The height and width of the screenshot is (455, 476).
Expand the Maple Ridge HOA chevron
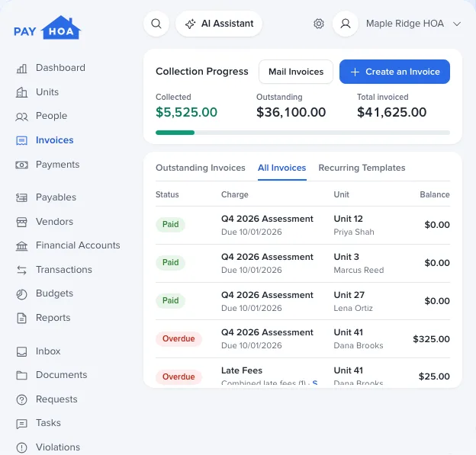pos(457,24)
